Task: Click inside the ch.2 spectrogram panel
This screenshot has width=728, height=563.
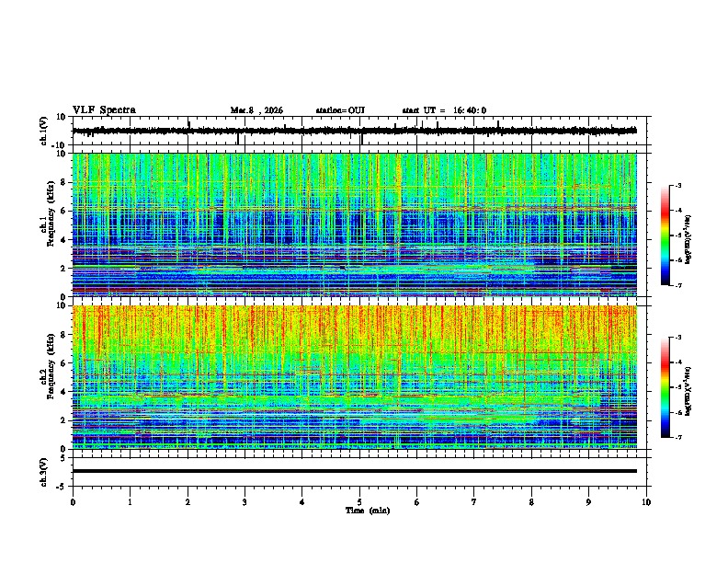Action: point(354,377)
